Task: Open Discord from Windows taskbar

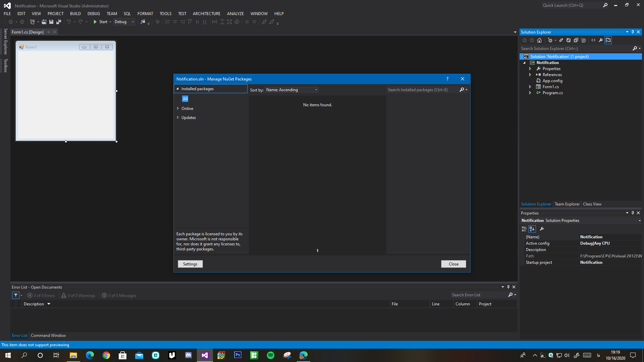Action: 189,355
